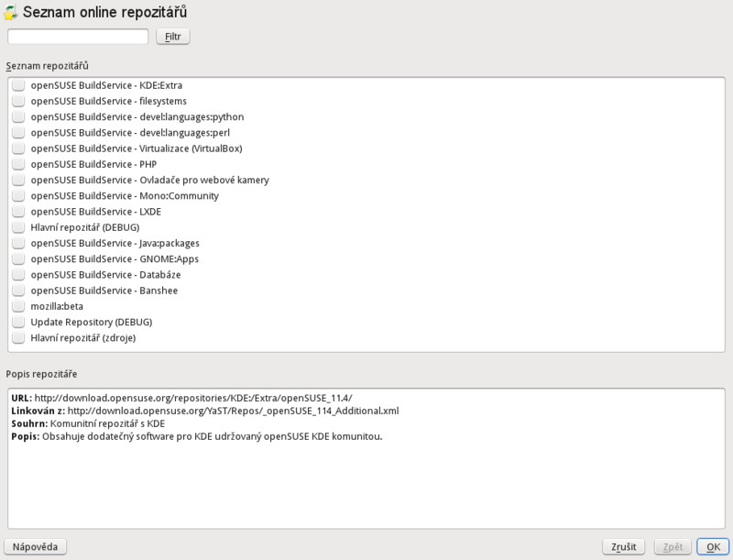The image size is (733, 560).
Task: Toggle the Banshee repository checkbox
Action: click(x=18, y=291)
